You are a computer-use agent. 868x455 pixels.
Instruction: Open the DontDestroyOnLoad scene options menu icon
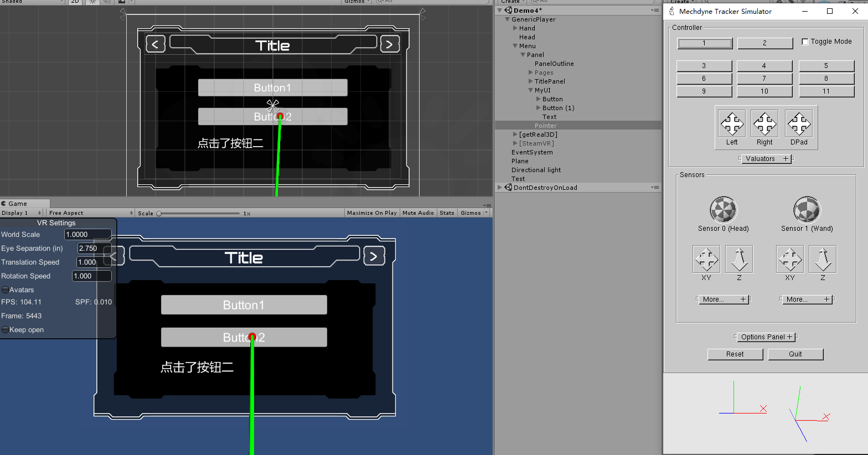[655, 188]
